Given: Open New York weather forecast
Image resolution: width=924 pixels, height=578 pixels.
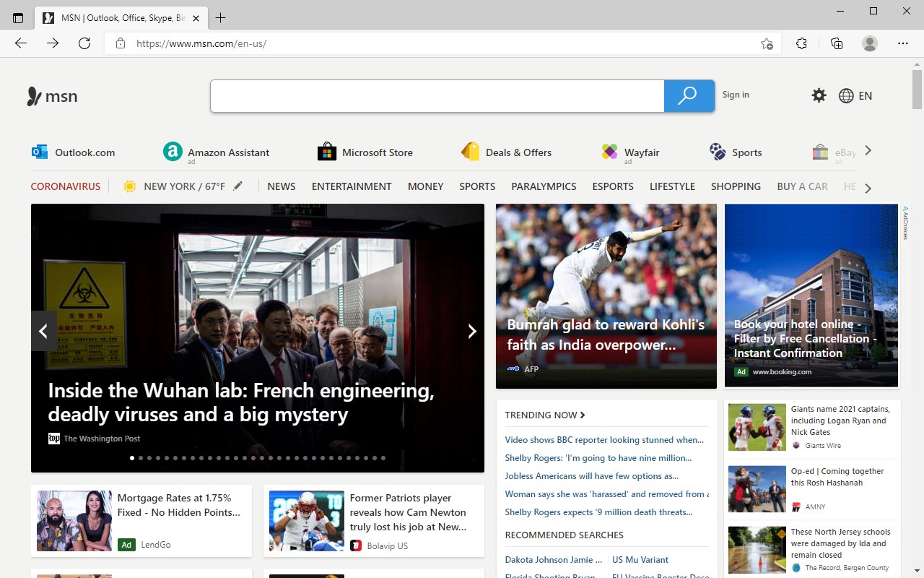Looking at the screenshot, I should pos(174,186).
